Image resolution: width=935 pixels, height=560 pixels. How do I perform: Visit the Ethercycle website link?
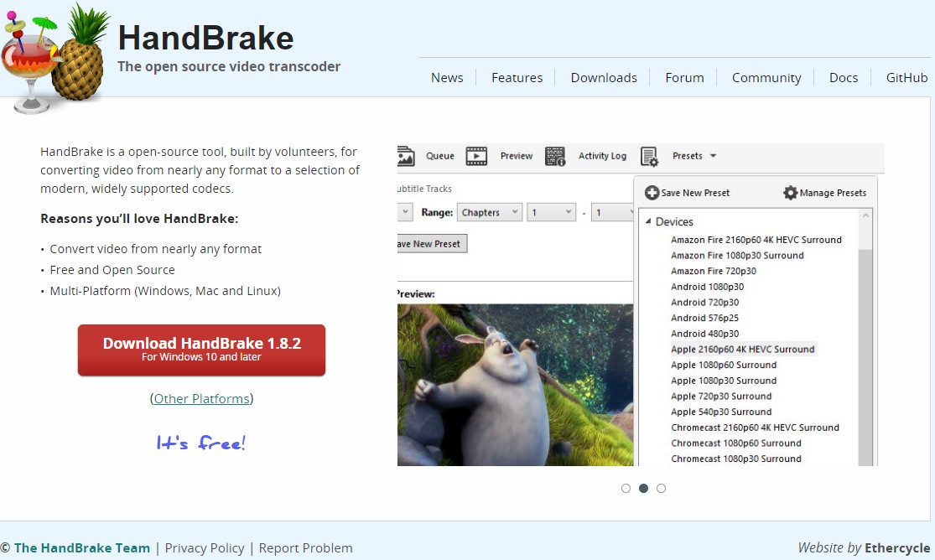897,548
